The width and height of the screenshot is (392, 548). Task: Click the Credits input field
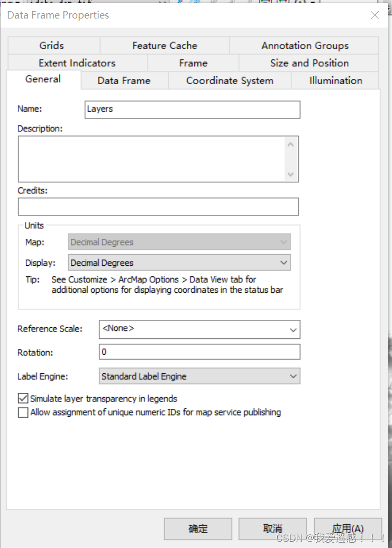[x=158, y=206]
